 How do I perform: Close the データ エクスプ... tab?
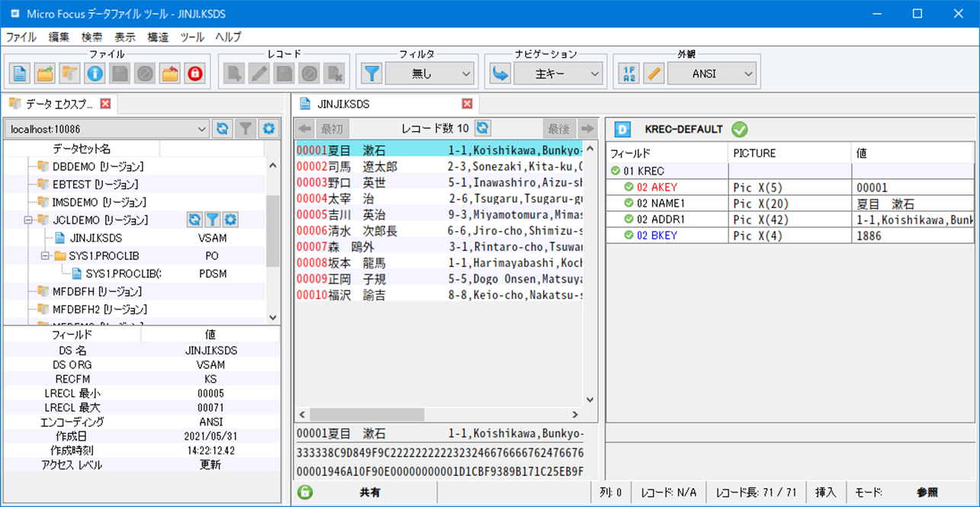(x=105, y=104)
